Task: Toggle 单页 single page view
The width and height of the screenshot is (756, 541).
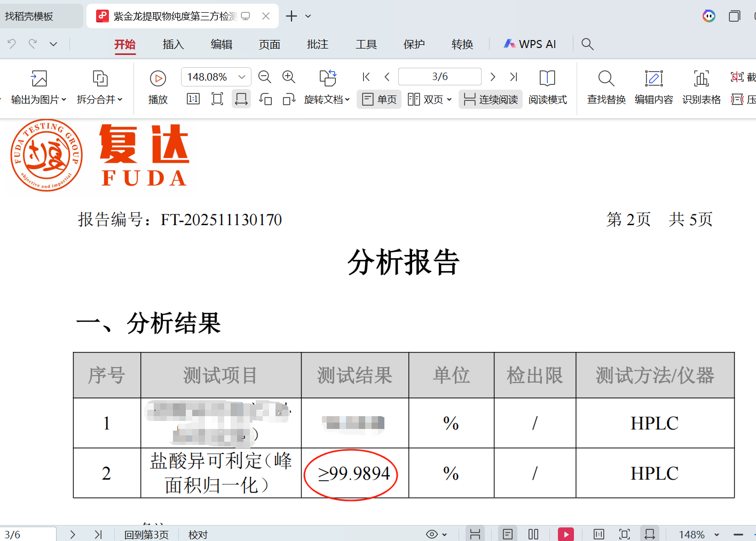Action: (x=380, y=99)
